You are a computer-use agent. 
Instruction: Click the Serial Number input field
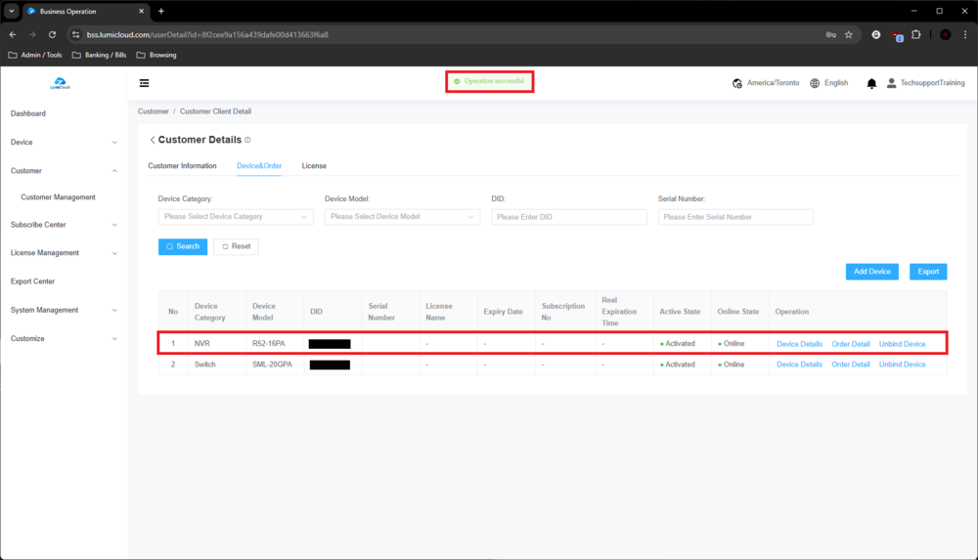(x=735, y=217)
